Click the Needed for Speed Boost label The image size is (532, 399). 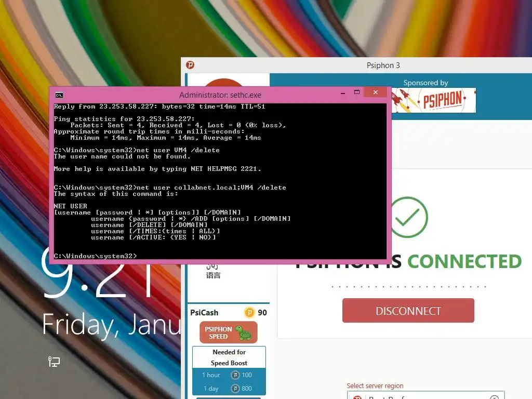click(x=229, y=357)
